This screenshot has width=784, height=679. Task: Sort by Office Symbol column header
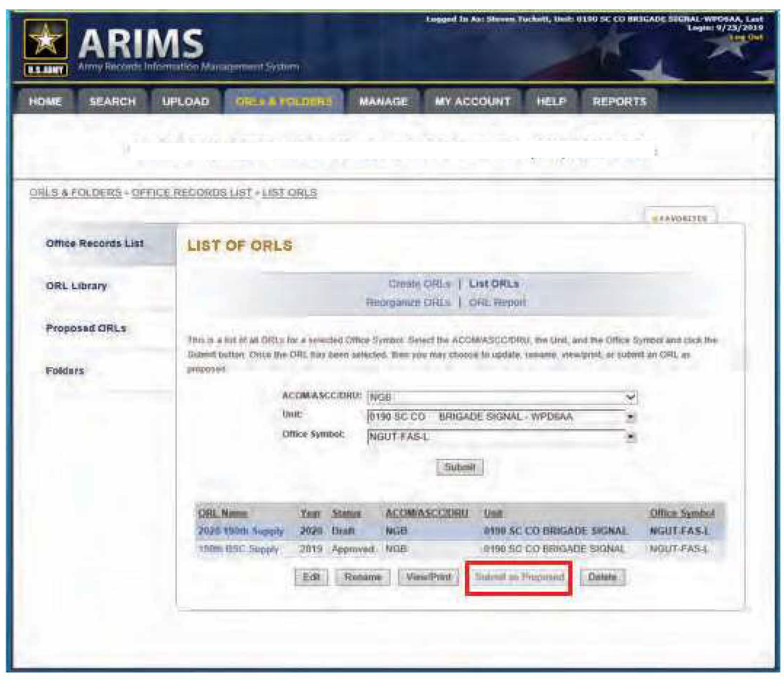[682, 513]
